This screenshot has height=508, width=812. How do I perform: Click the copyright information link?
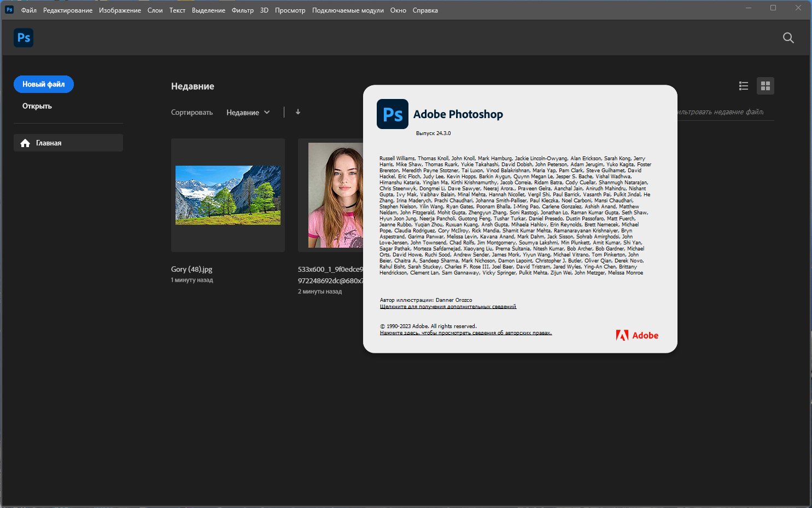466,333
